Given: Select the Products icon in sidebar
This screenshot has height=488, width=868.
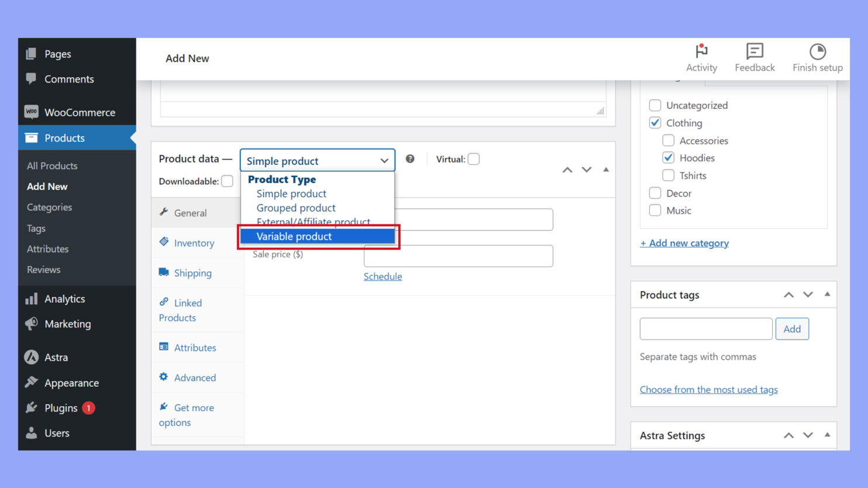Looking at the screenshot, I should (x=31, y=138).
